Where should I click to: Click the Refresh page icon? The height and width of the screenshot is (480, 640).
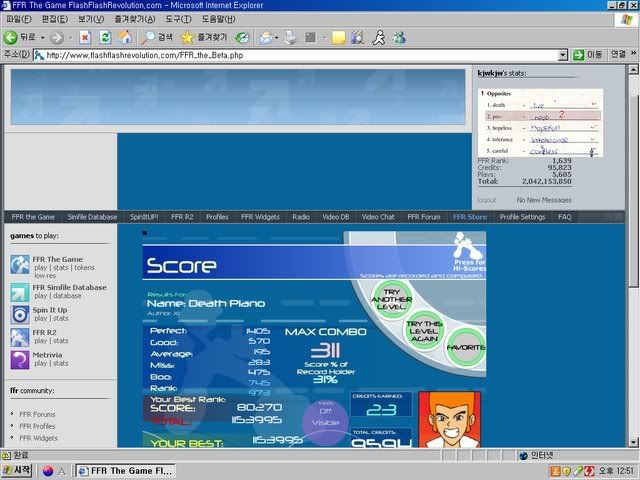click(105, 37)
